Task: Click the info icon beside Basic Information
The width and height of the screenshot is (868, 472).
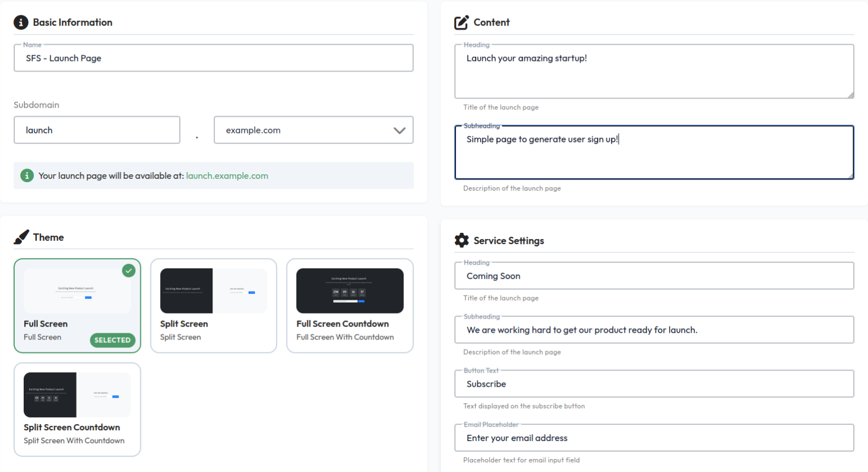Action: coord(20,22)
